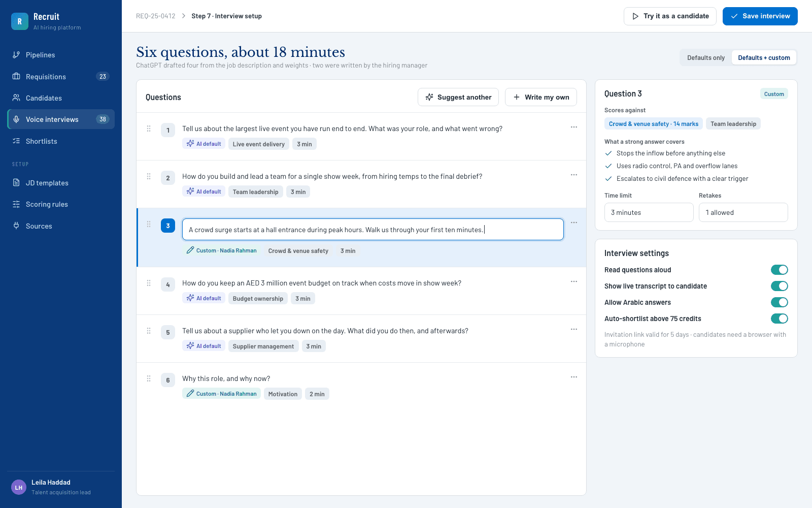
Task: Open more options for question 3
Action: tap(574, 223)
